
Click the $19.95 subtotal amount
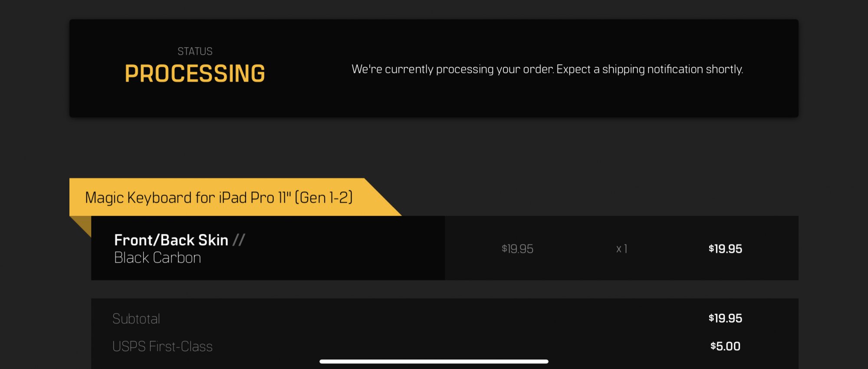coord(725,318)
